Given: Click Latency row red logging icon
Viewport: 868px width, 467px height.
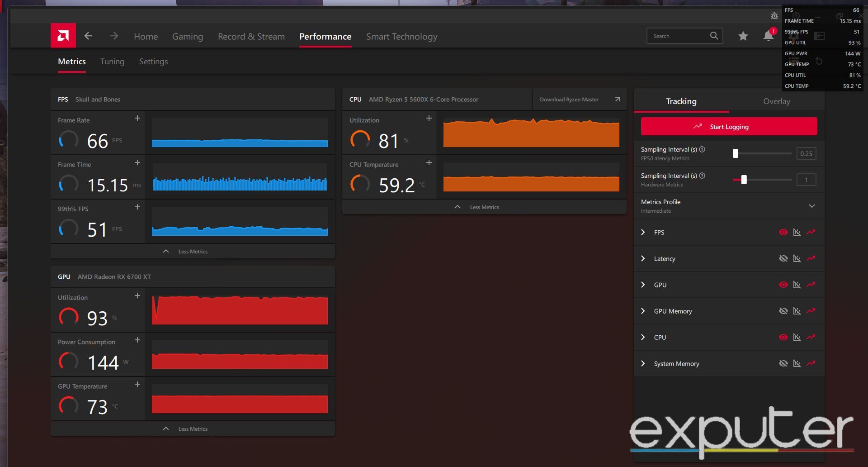Looking at the screenshot, I should [x=811, y=258].
